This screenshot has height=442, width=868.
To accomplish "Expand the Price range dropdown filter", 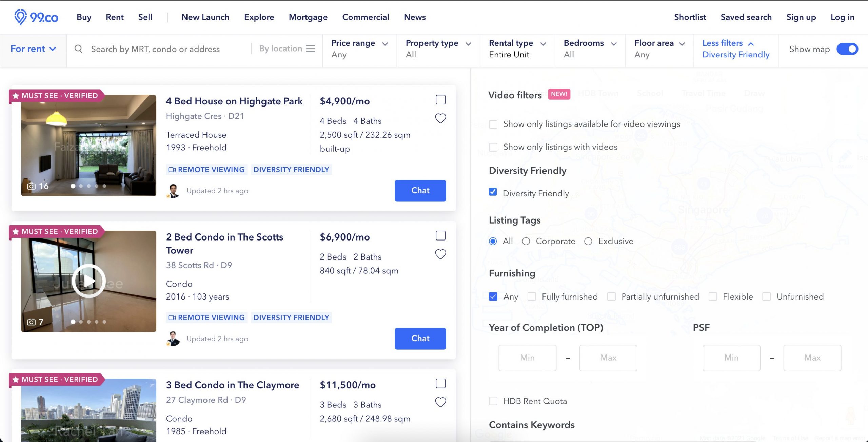I will point(359,48).
